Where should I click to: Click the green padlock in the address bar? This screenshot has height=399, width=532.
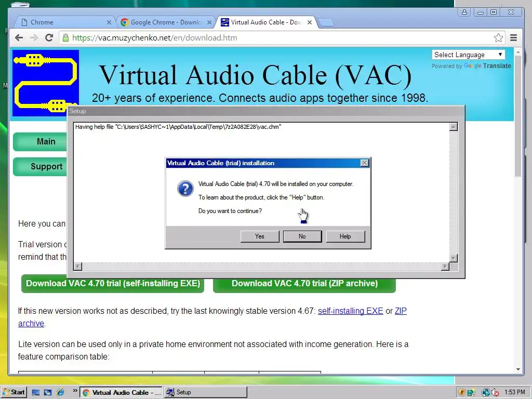pos(66,37)
